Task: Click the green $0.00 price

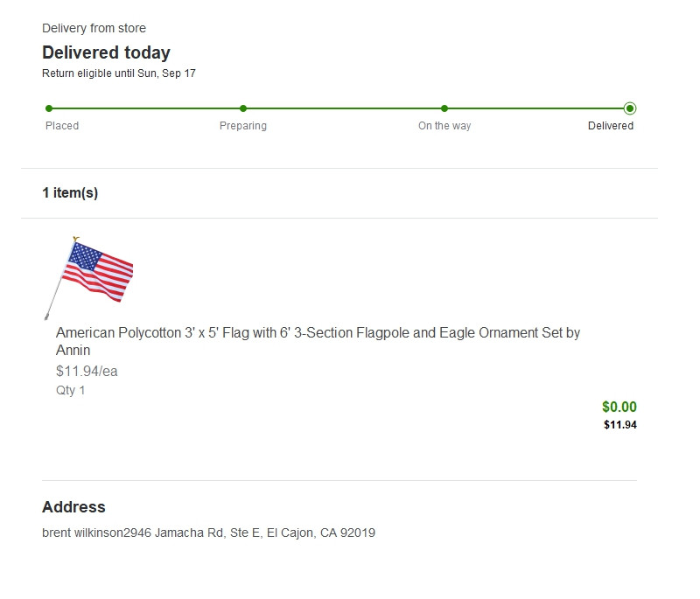Action: point(619,407)
